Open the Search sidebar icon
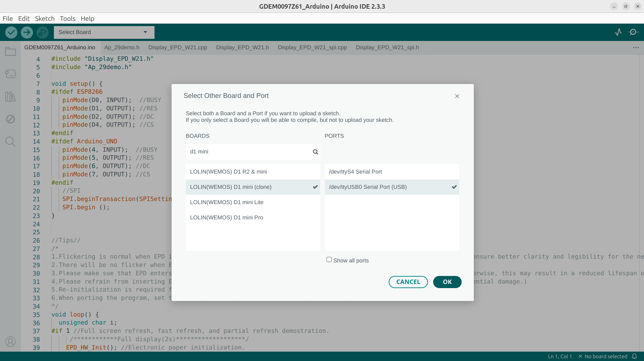The height and width of the screenshot is (361, 644). (x=10, y=141)
